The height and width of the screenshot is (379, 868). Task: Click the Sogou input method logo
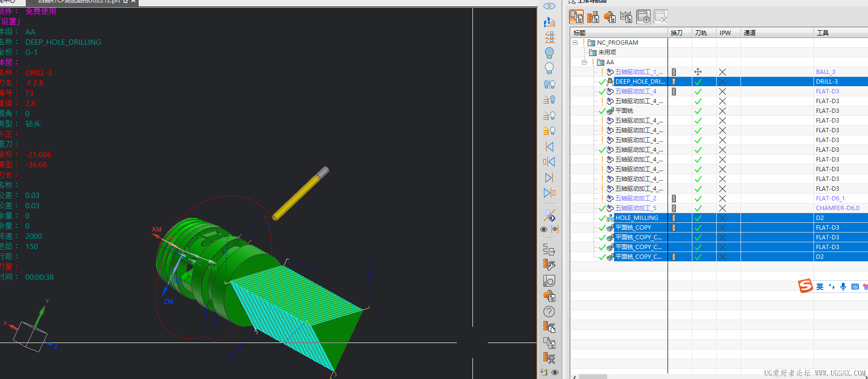[x=805, y=286]
